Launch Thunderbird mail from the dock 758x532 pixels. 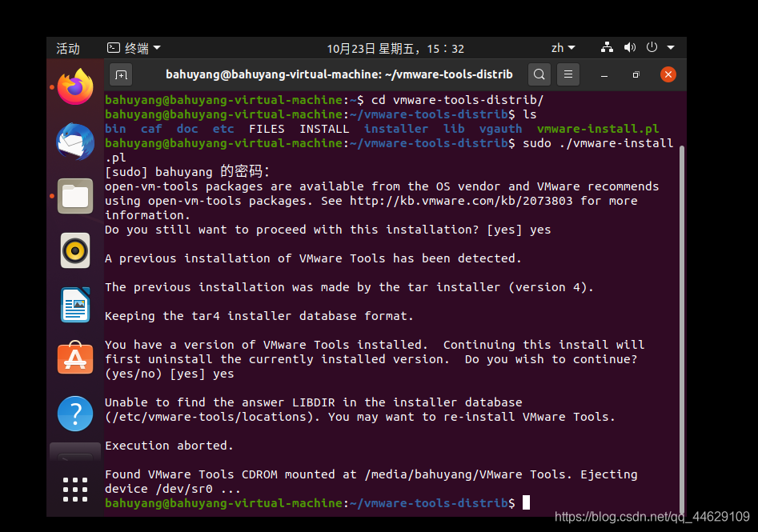(75, 142)
